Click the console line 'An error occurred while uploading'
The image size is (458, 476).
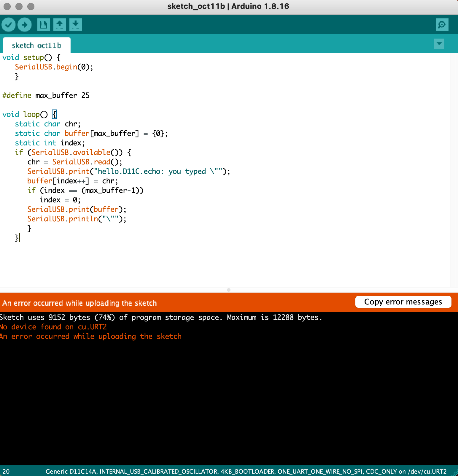(91, 336)
